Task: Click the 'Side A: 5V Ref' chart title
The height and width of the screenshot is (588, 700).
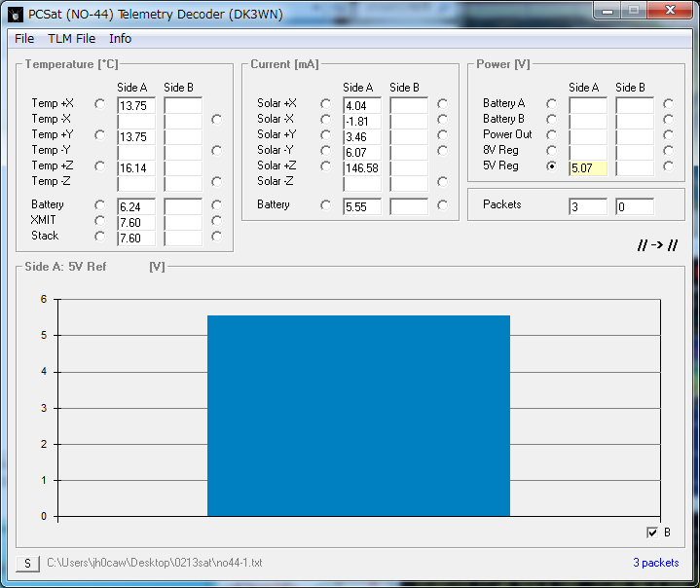Action: 65,267
